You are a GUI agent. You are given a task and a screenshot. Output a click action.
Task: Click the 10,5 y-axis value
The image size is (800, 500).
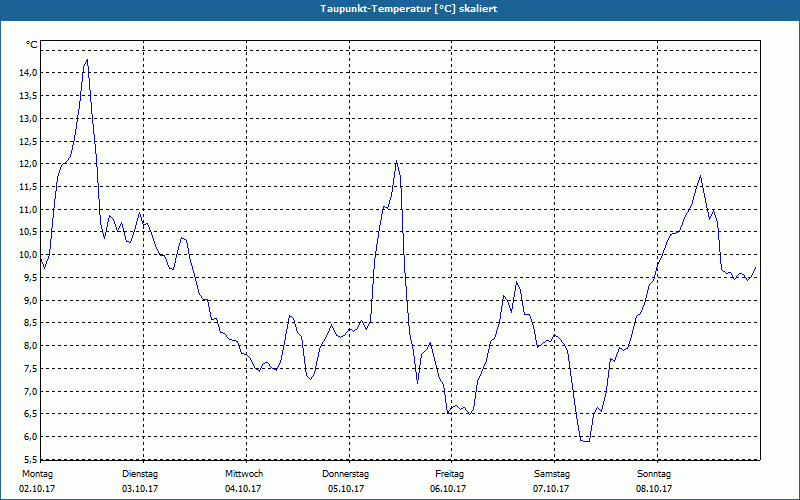point(28,232)
